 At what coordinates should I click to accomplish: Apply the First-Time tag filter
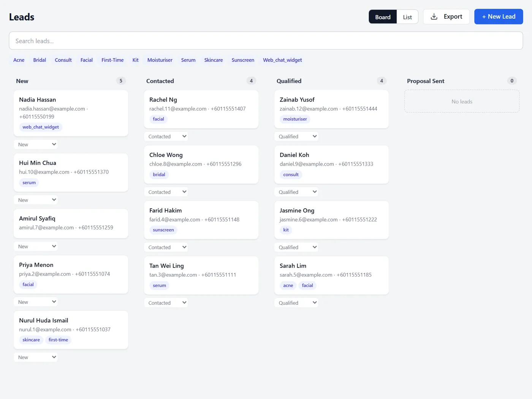(112, 60)
